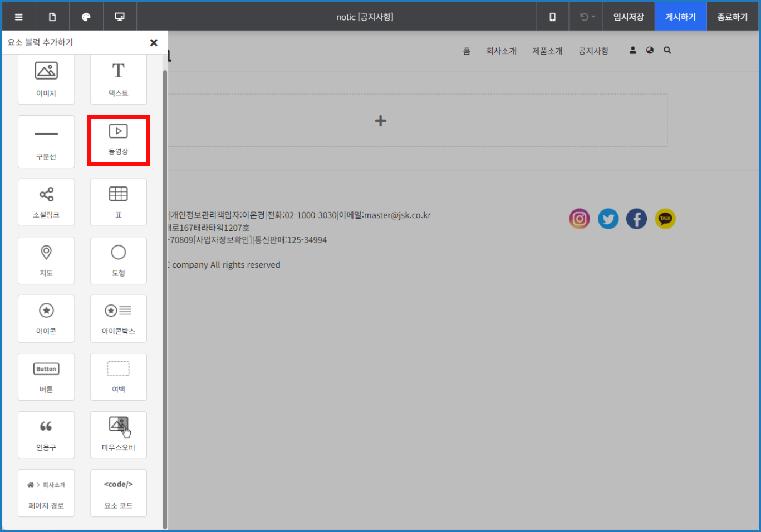Open the design palette settings
Viewport: 761px width, 532px height.
point(86,17)
